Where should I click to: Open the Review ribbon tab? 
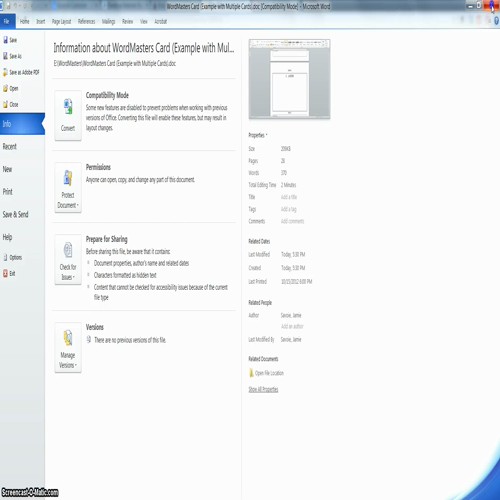[x=127, y=21]
